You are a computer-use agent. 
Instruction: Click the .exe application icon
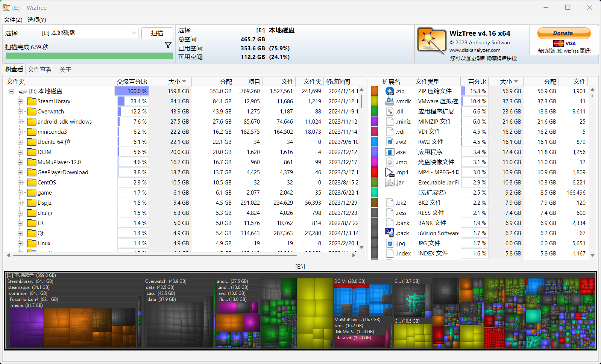(x=390, y=152)
